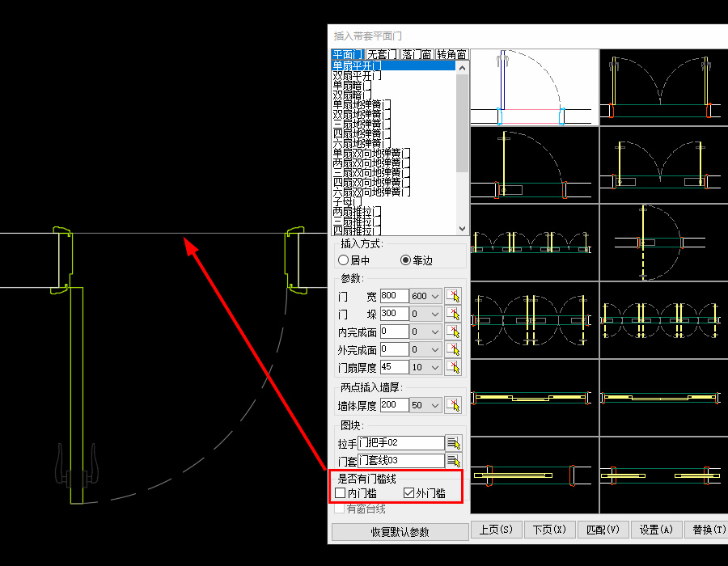Screen dimensions: 728x566
Task: Click the pick icon beside 门宽
Action: 453,296
